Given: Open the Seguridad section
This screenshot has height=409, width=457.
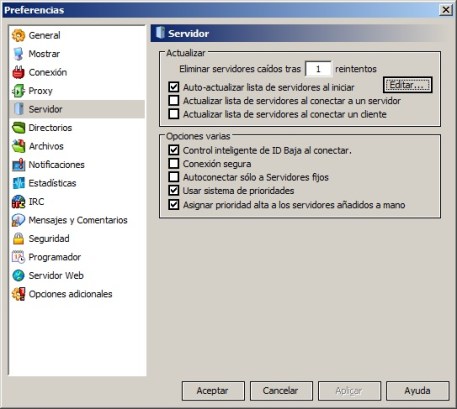Looking at the screenshot, I should (x=49, y=239).
